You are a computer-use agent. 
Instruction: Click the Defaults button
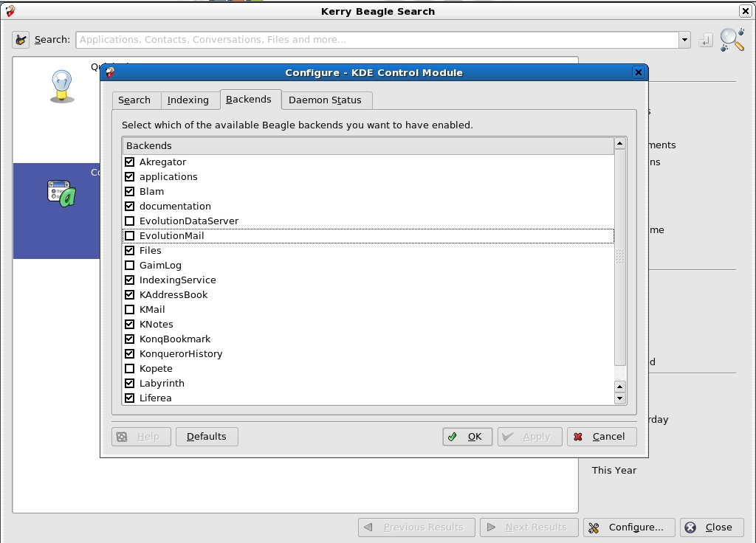207,437
